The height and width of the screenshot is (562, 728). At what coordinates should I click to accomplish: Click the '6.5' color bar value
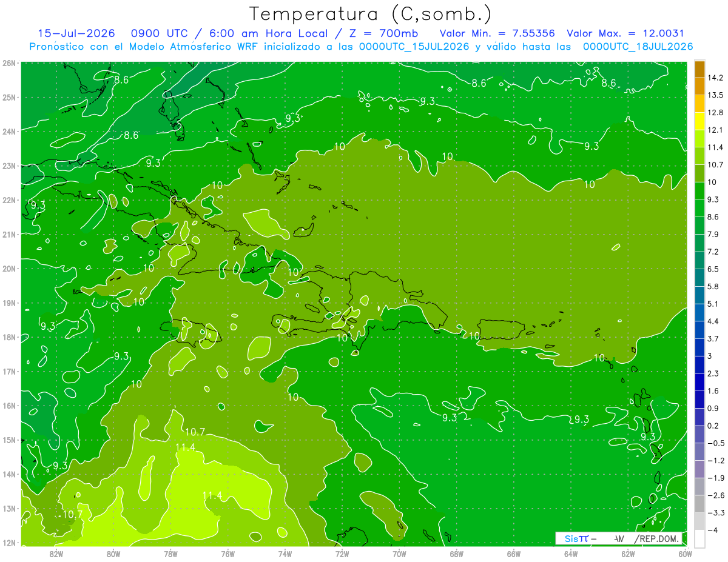(713, 269)
